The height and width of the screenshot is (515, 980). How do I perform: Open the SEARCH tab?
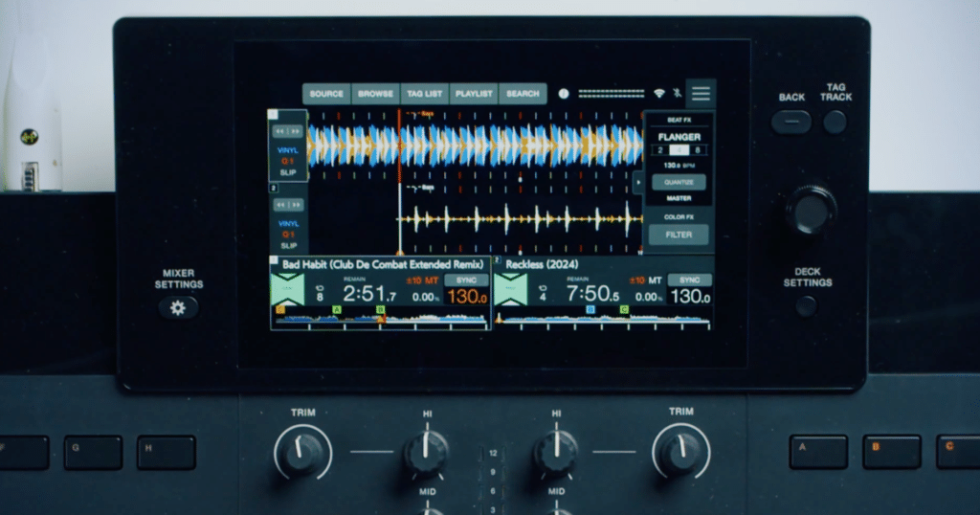pyautogui.click(x=523, y=94)
